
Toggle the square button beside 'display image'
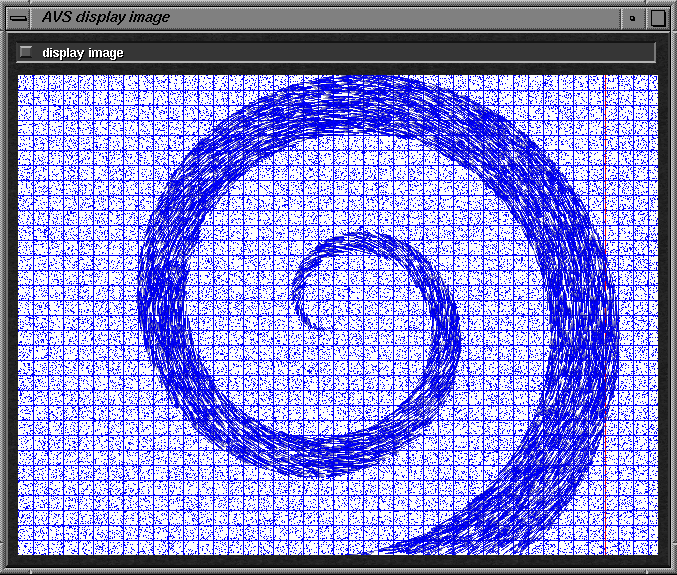(x=26, y=52)
